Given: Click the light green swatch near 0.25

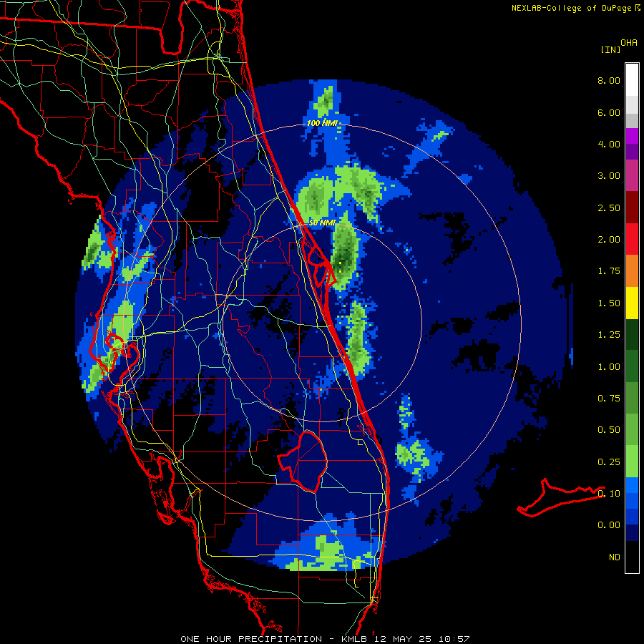Looking at the screenshot, I should tap(632, 462).
